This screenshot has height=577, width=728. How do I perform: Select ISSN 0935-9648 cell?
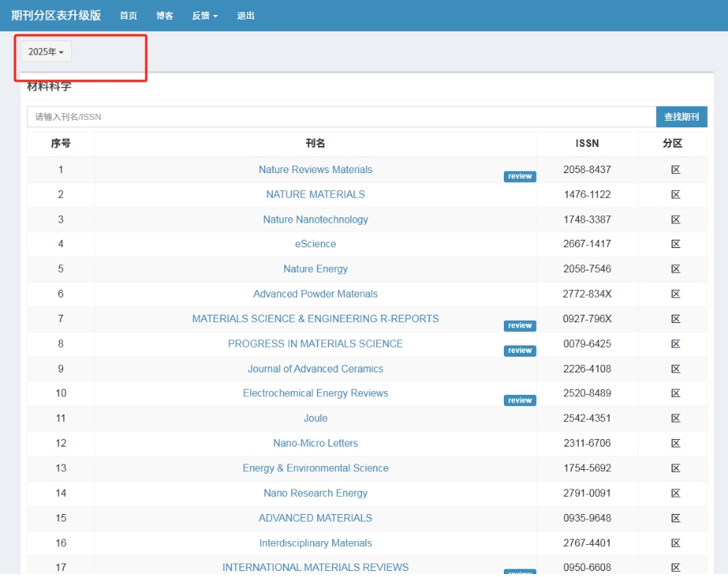[x=587, y=518]
